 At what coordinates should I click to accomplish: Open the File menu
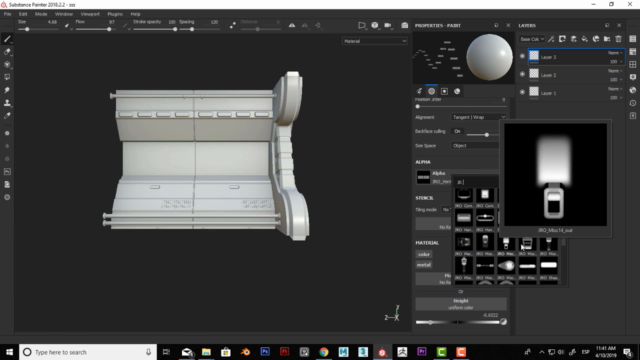(7, 14)
